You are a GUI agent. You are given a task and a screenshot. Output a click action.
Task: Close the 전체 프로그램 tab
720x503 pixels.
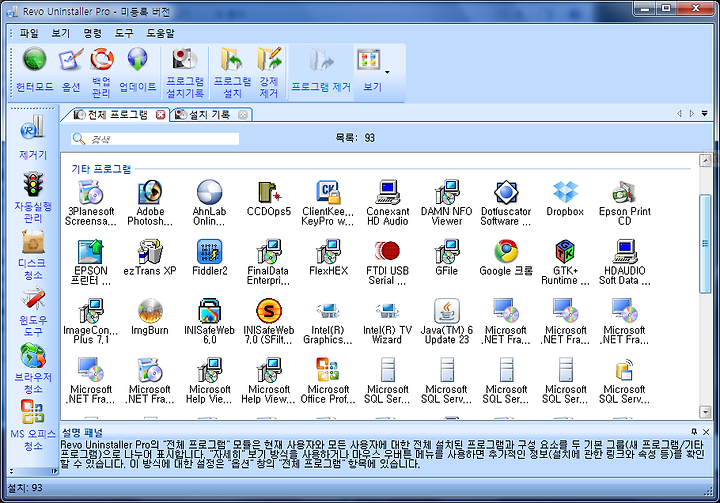(x=160, y=115)
